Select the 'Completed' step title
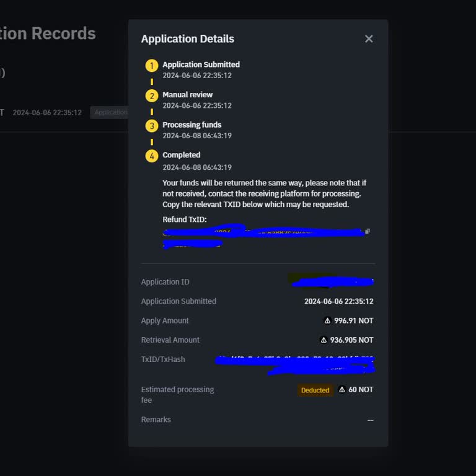Image resolution: width=476 pixels, height=476 pixels. coord(181,155)
